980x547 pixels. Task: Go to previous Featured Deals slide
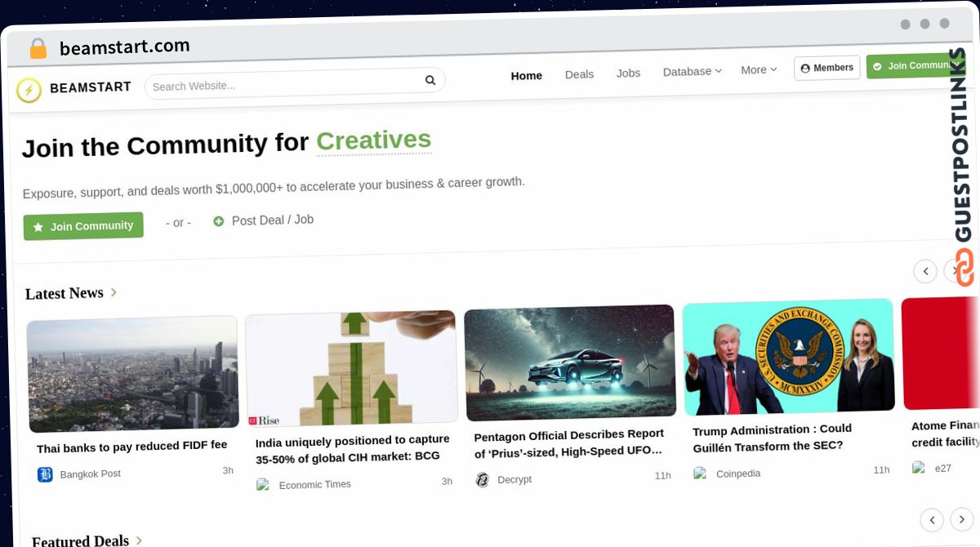pos(932,519)
